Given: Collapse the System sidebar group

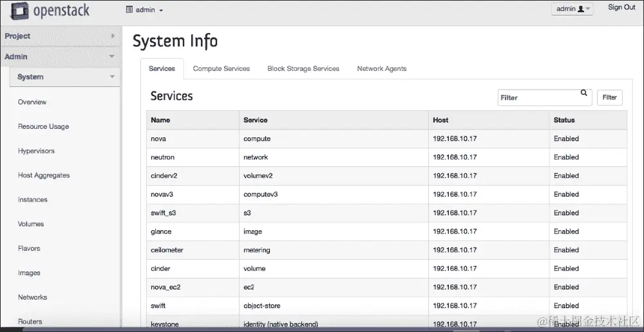Looking at the screenshot, I should pyautogui.click(x=65, y=77).
